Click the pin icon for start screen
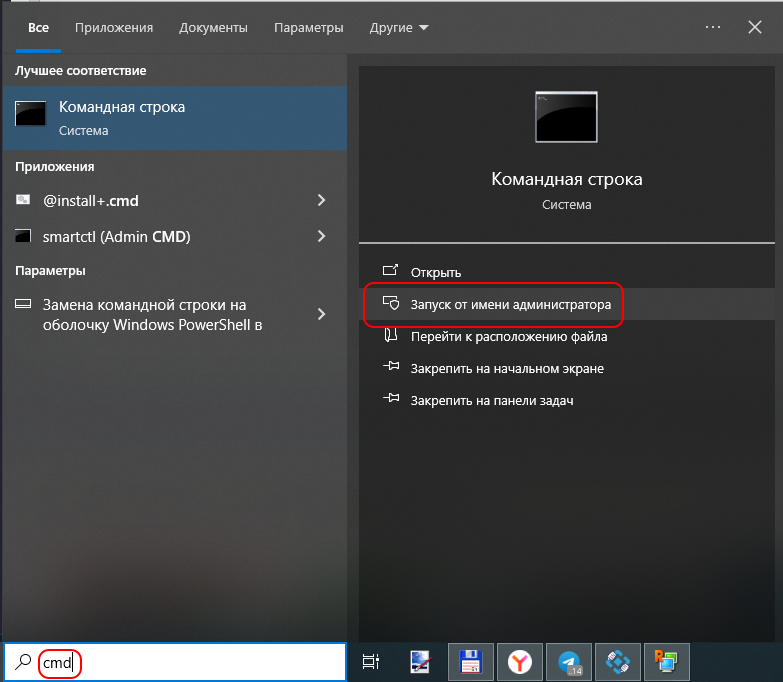Screen dimensions: 783x682 (x=391, y=366)
